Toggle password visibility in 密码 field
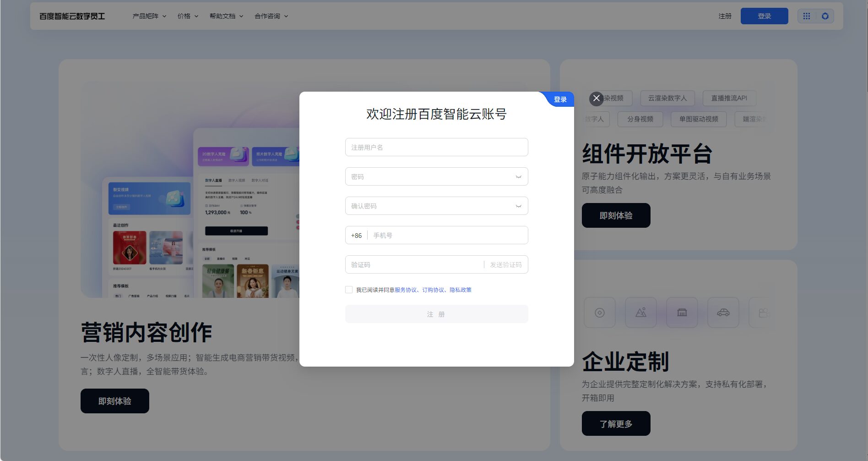868x461 pixels. click(x=518, y=177)
